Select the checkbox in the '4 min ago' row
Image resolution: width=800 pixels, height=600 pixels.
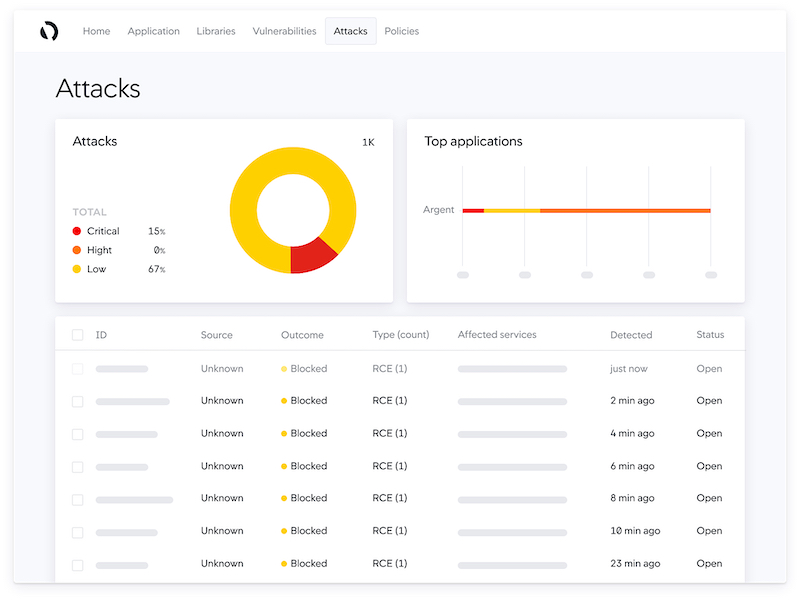coord(78,434)
